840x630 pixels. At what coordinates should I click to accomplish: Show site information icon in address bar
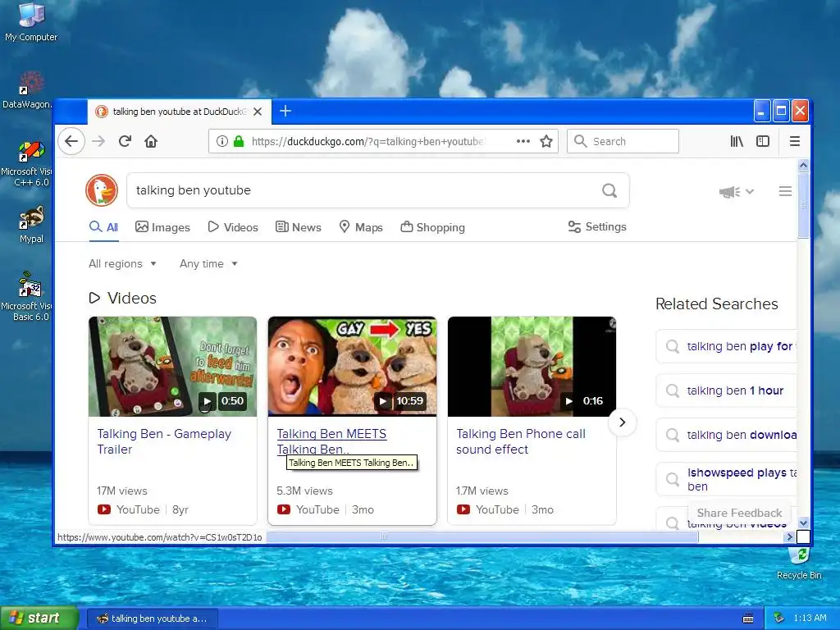coord(221,141)
